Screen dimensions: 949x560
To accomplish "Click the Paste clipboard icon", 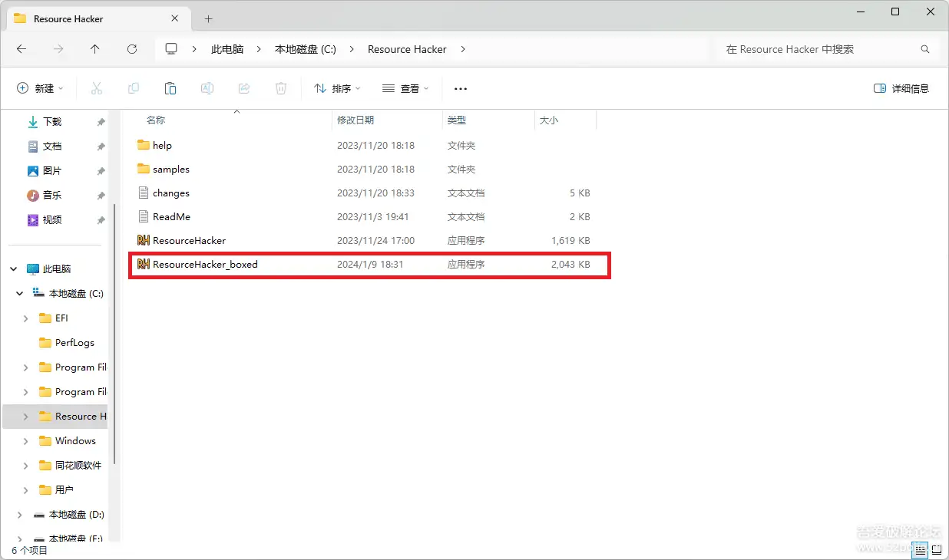I will point(170,88).
